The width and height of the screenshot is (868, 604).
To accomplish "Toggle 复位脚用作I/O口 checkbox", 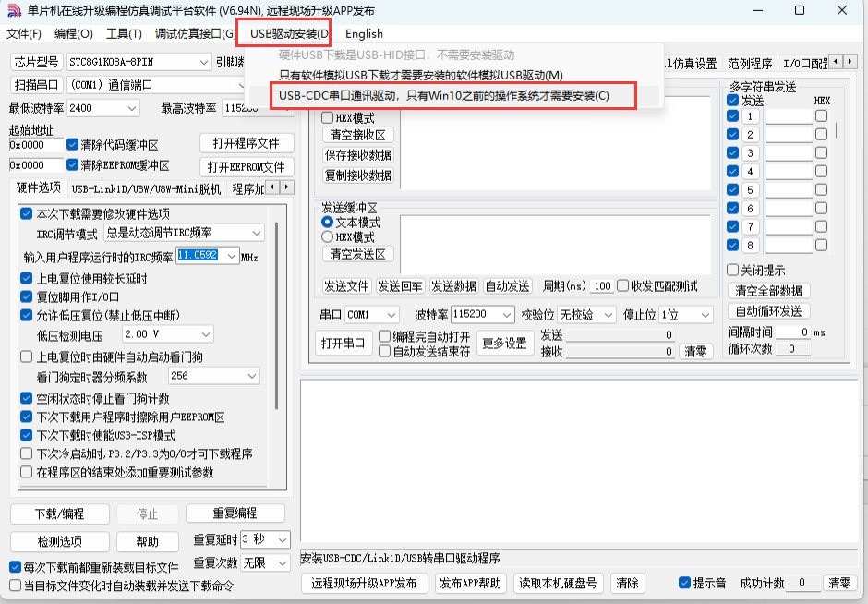I will click(x=26, y=296).
